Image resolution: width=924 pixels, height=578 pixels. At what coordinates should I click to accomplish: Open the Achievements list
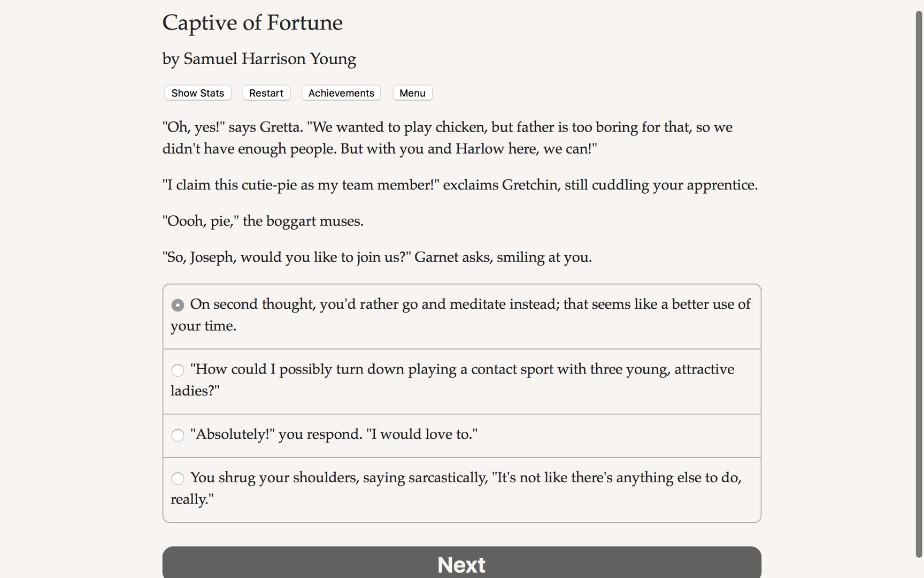click(x=341, y=93)
